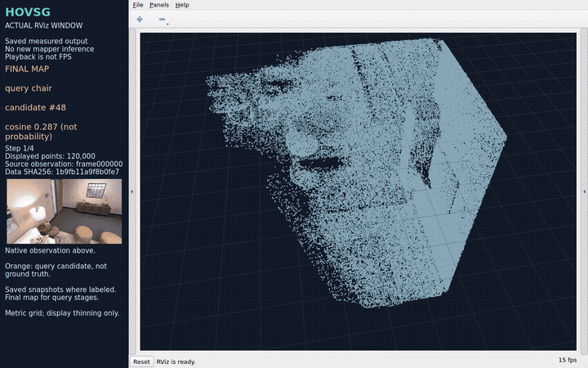Click the minus remove-tool icon

[162, 19]
